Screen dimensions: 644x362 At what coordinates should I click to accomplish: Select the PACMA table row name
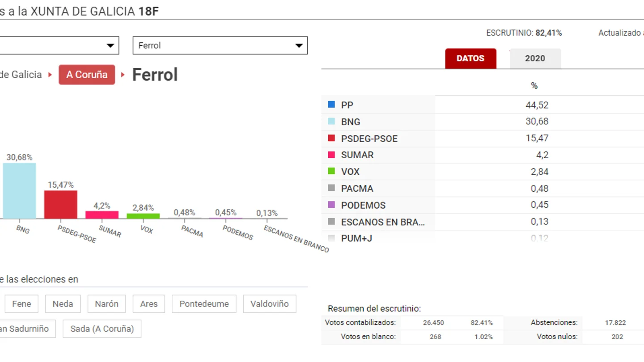(357, 189)
